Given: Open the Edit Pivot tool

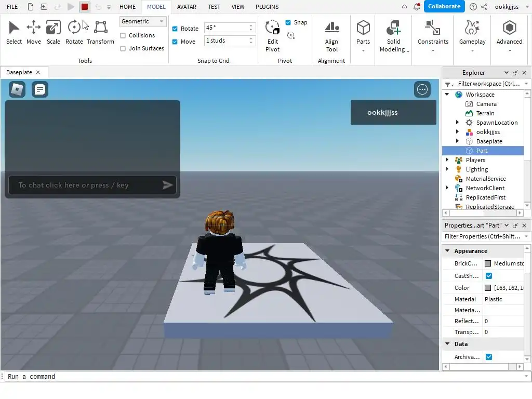Looking at the screenshot, I should [272, 36].
